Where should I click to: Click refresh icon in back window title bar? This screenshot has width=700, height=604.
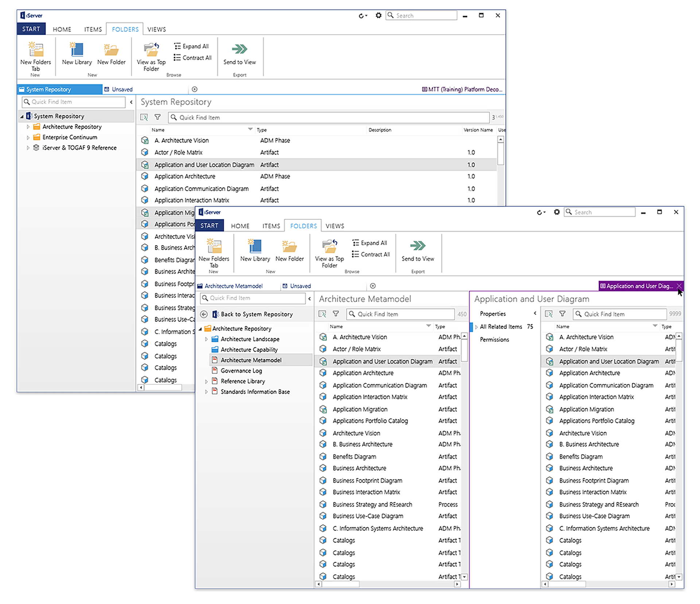362,16
